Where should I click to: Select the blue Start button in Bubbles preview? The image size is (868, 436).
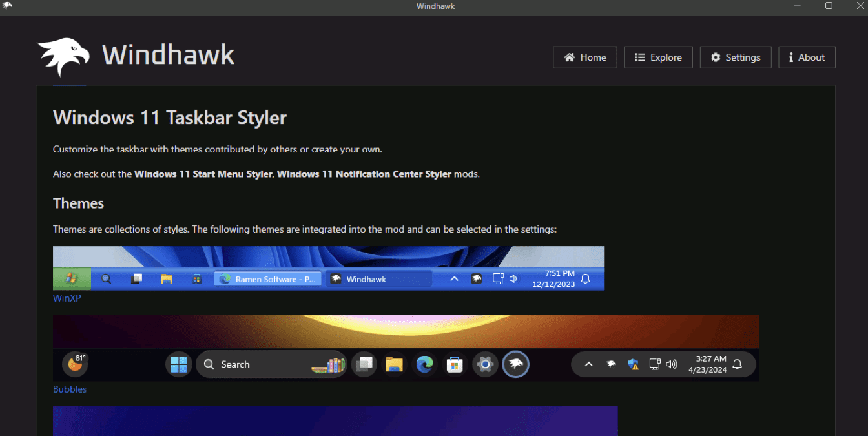(179, 364)
